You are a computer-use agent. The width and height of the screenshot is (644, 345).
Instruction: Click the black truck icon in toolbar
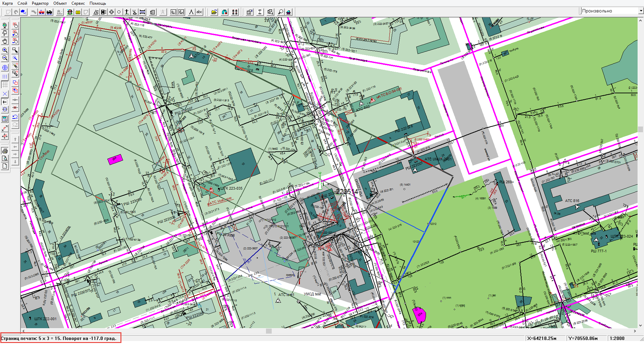pyautogui.click(x=49, y=12)
